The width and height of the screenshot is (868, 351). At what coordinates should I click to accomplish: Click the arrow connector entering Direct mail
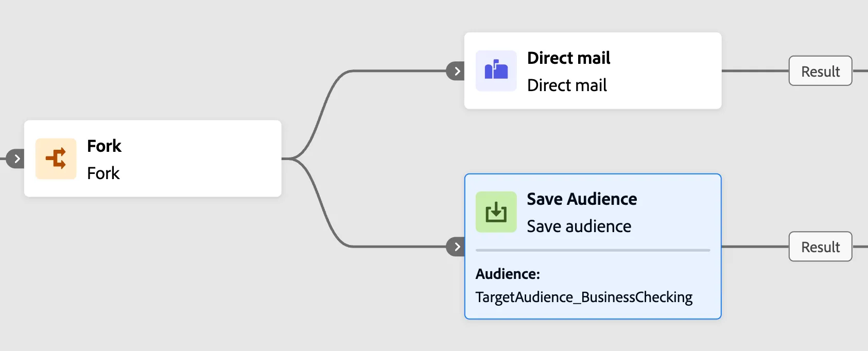456,71
